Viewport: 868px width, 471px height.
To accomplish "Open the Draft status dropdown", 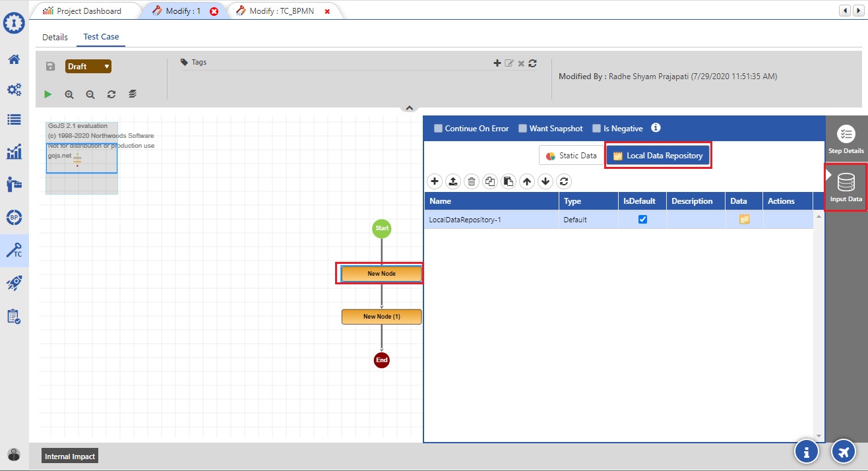I will click(88, 67).
